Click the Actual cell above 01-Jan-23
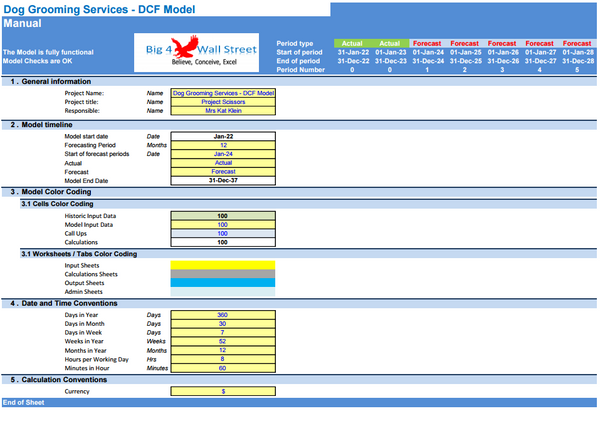 (390, 43)
